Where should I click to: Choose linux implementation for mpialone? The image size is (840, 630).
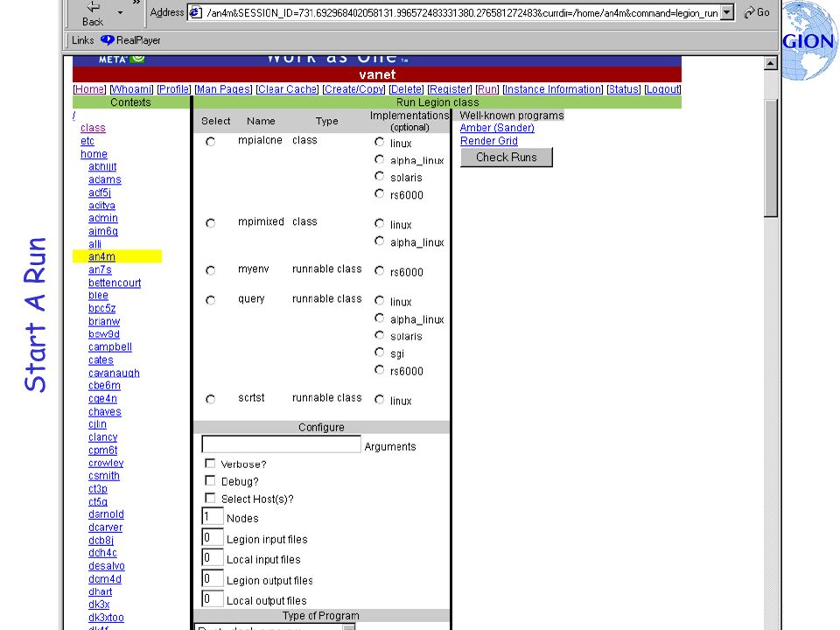coord(379,142)
